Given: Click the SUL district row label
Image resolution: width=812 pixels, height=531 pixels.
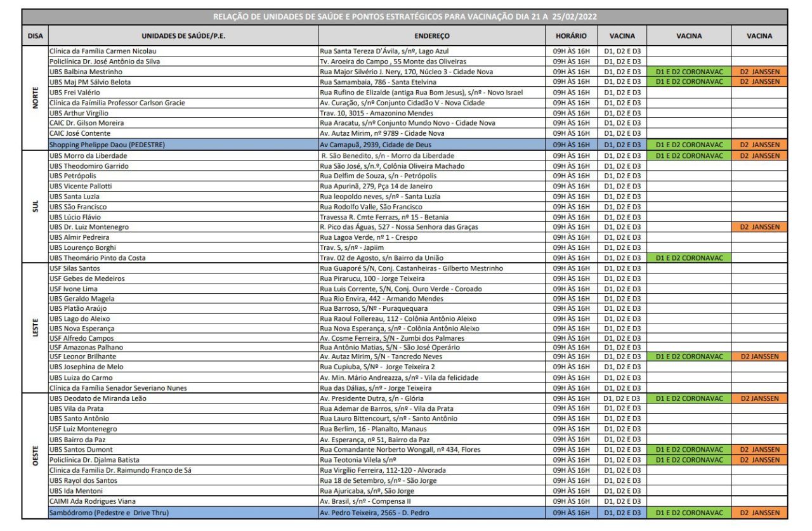Looking at the screenshot, I should [36, 206].
